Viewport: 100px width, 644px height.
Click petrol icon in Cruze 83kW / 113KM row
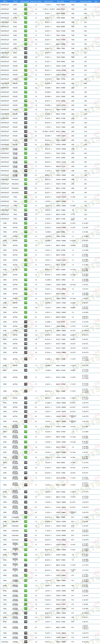point(26,92)
